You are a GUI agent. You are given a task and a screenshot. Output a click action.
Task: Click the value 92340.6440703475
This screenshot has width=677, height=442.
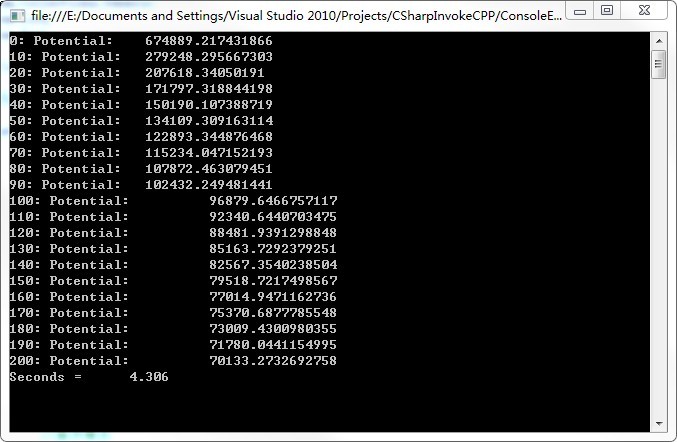click(273, 216)
